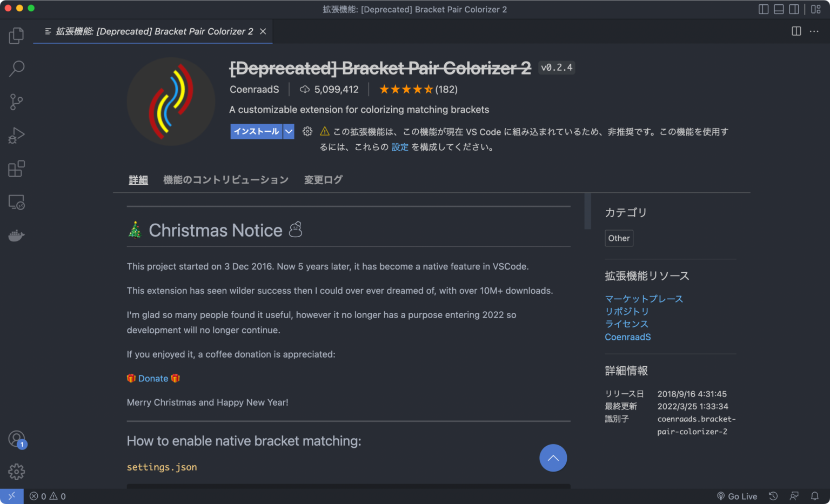Open the Manage gear at bottom left
Screen dimensions: 830x504
pos(16,471)
